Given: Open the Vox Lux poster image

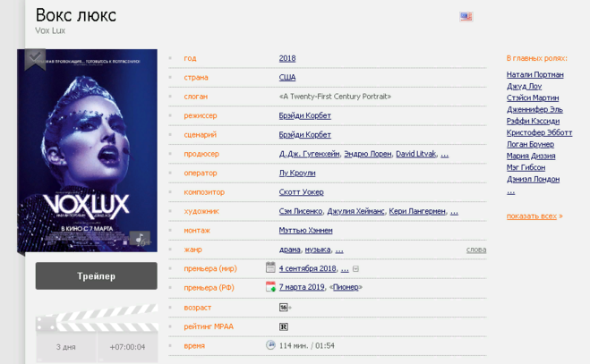Looking at the screenshot, I should coord(88,150).
